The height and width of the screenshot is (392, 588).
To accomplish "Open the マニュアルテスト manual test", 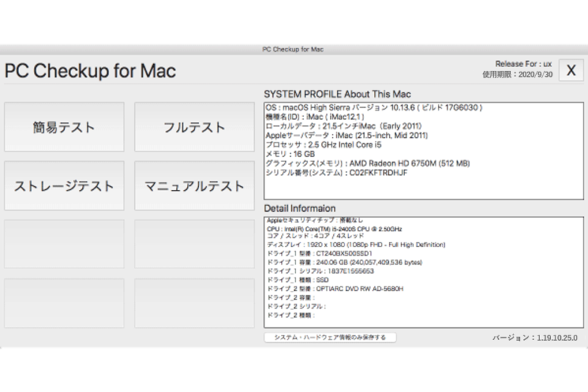I will (x=194, y=185).
